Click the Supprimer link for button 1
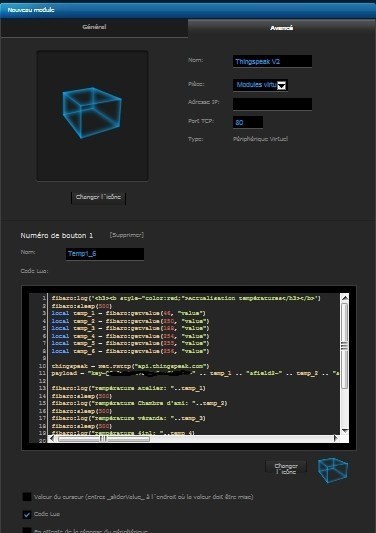 point(127,235)
